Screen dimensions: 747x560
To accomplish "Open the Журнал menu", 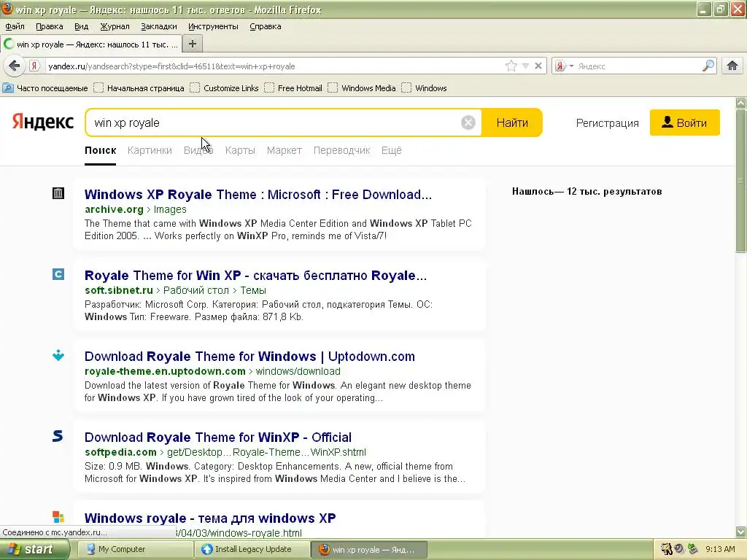I will (x=115, y=26).
